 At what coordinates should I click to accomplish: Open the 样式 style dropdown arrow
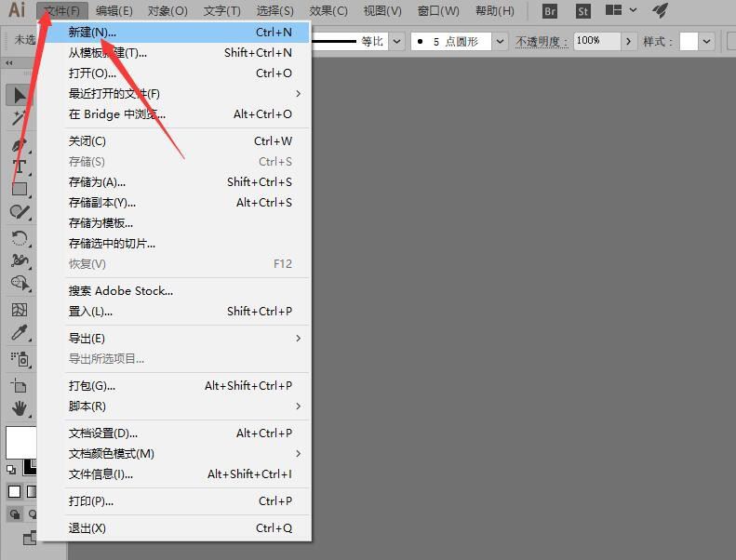click(x=706, y=41)
